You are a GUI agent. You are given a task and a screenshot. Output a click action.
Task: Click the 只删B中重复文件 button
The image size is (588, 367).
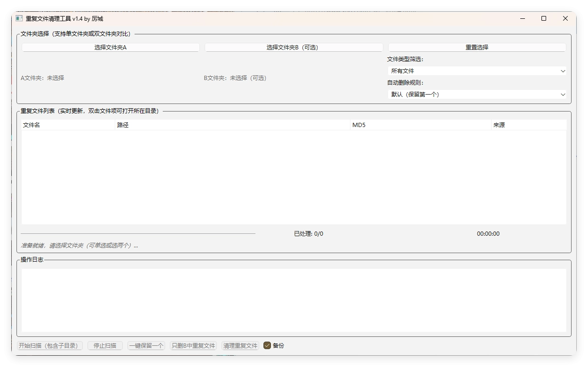click(x=193, y=345)
